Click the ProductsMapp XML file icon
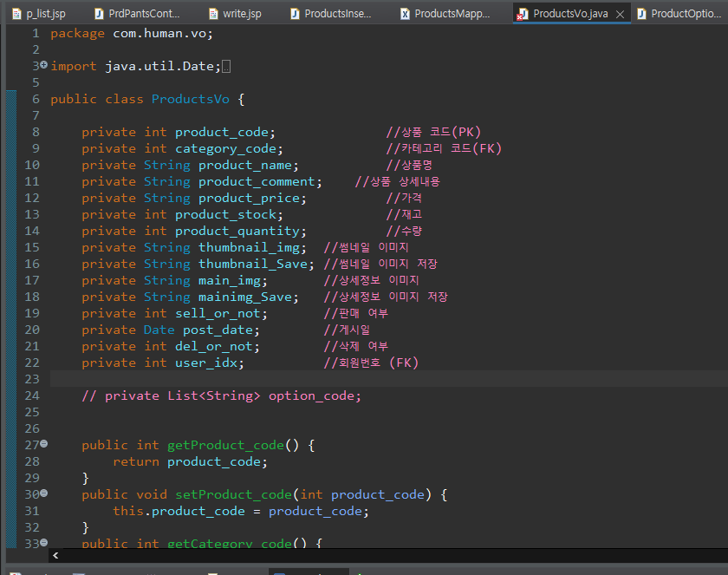The width and height of the screenshot is (728, 575). click(405, 14)
